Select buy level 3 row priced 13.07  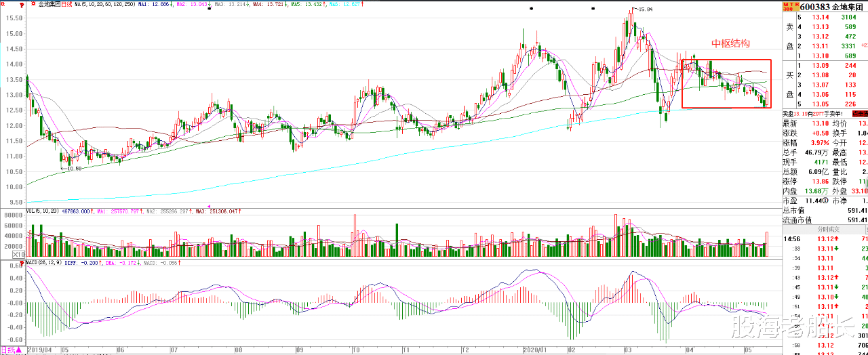coord(831,85)
